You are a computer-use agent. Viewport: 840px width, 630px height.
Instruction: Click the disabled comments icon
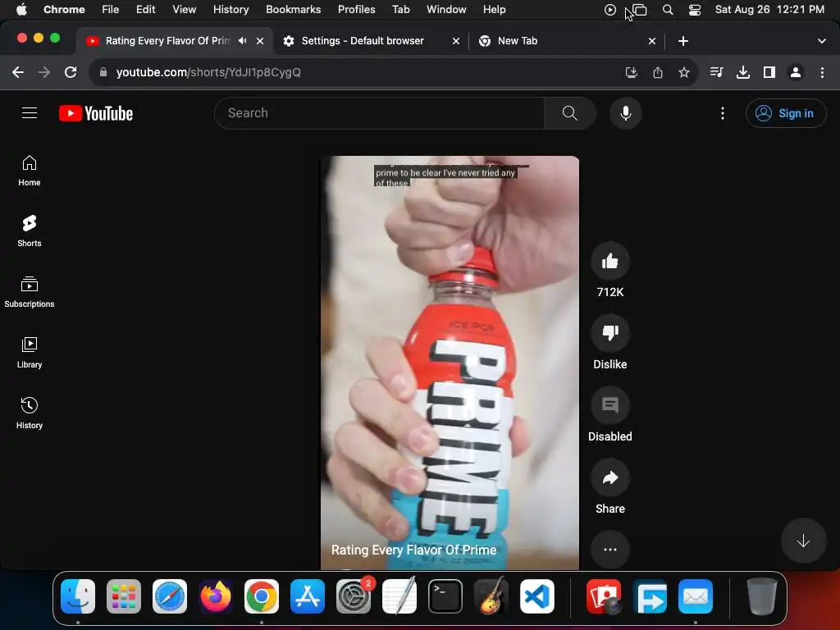point(610,405)
